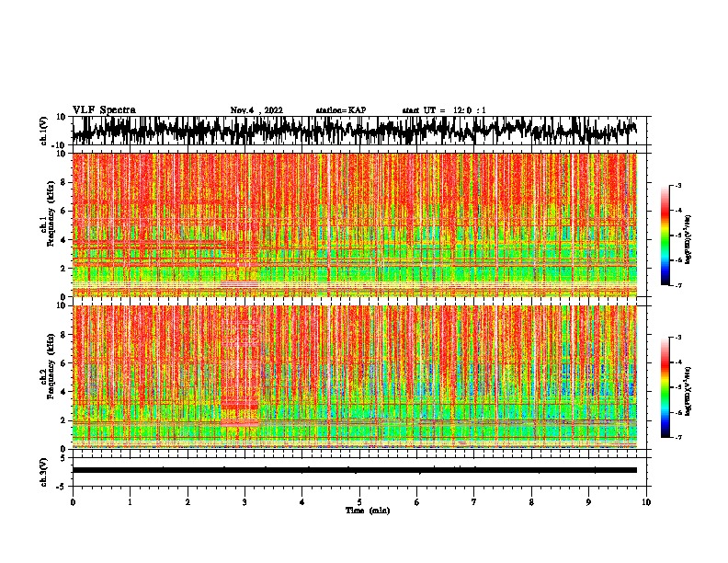
Task: Click time axis tick label "9"
Action: coord(588,502)
